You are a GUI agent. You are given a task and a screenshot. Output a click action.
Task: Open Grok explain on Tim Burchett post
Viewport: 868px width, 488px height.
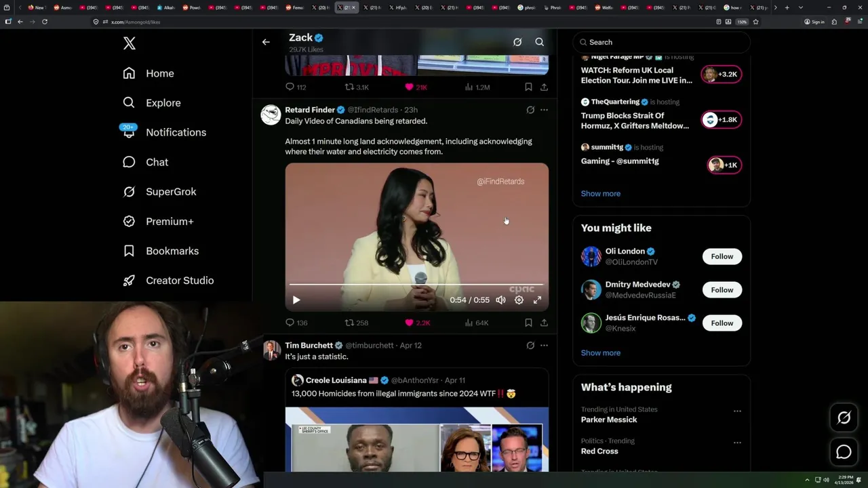tap(530, 346)
